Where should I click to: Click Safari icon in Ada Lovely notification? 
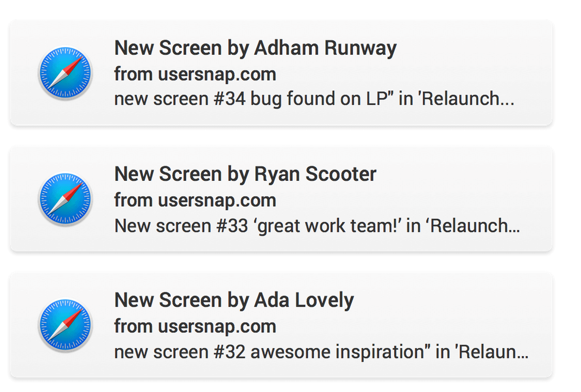tap(65, 325)
